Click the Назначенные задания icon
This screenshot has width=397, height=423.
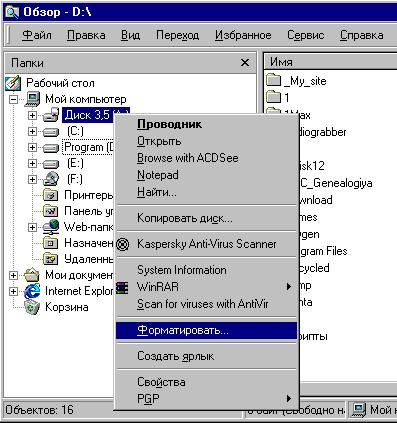click(x=51, y=243)
